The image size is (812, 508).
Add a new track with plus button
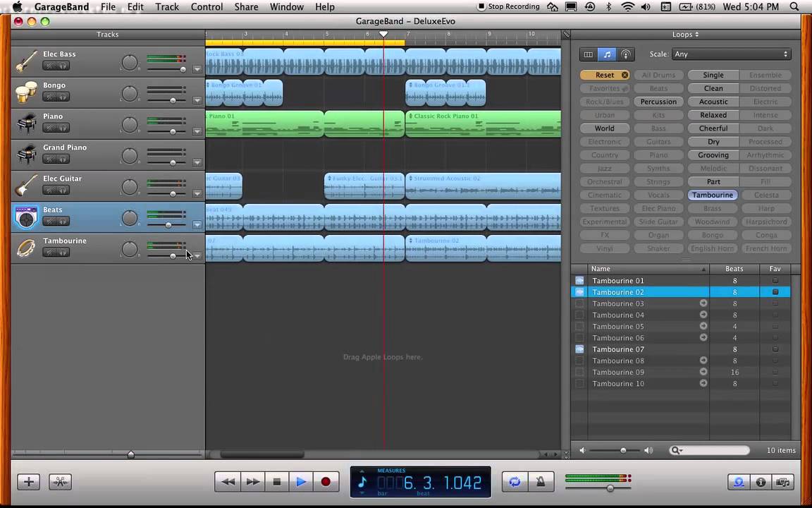(x=28, y=482)
